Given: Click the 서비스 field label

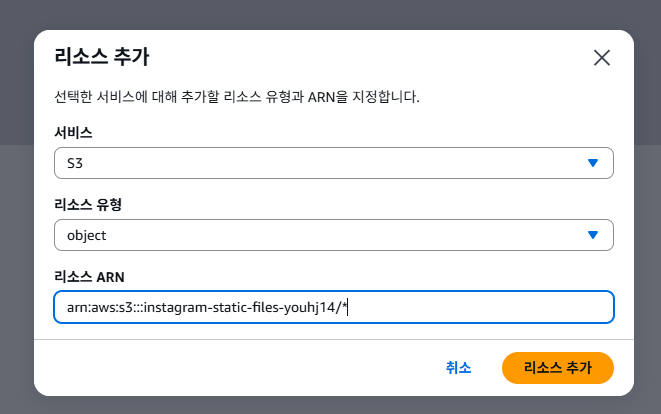Looking at the screenshot, I should pos(73,133).
